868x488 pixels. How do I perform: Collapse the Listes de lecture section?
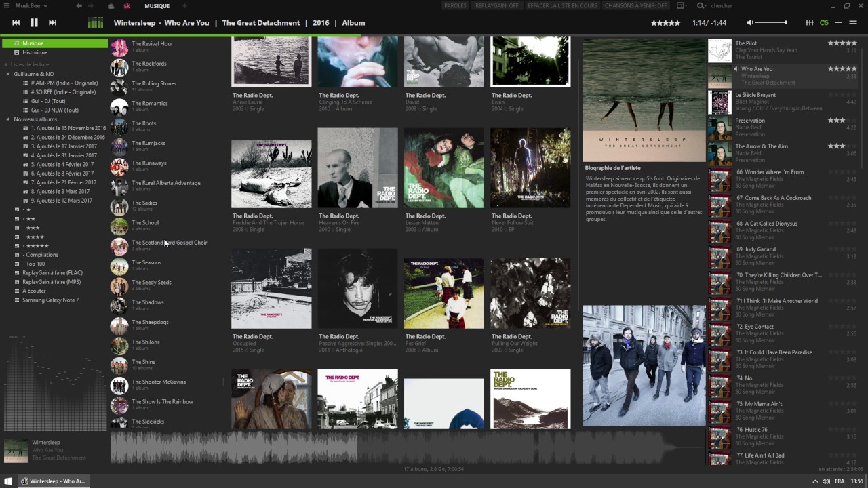point(7,64)
